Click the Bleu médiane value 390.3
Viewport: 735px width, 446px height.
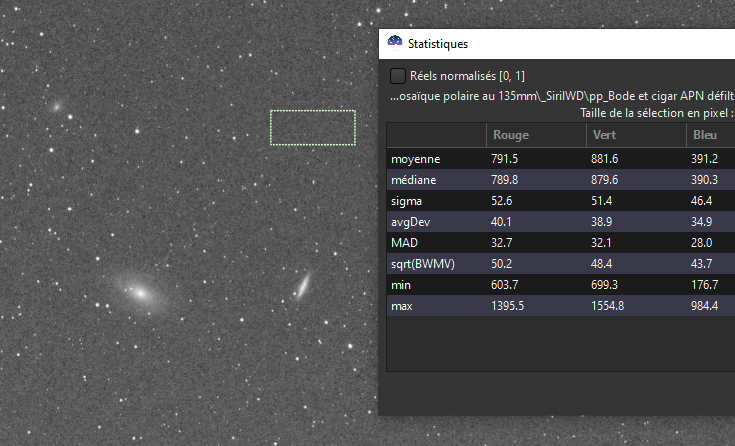[x=704, y=180]
